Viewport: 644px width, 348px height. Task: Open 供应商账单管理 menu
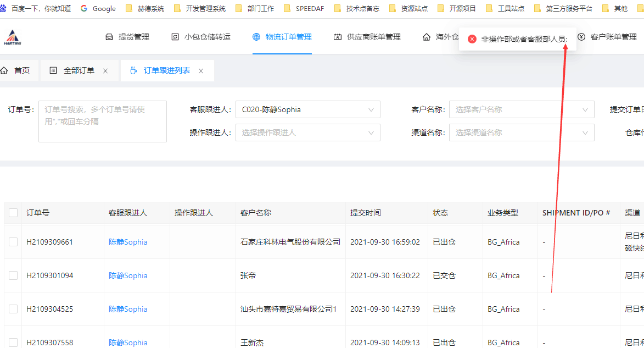(x=367, y=37)
